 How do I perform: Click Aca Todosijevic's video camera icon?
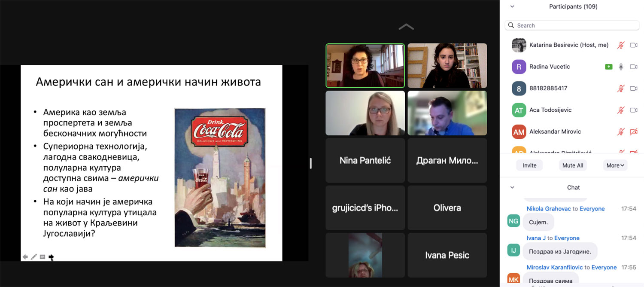pyautogui.click(x=633, y=110)
